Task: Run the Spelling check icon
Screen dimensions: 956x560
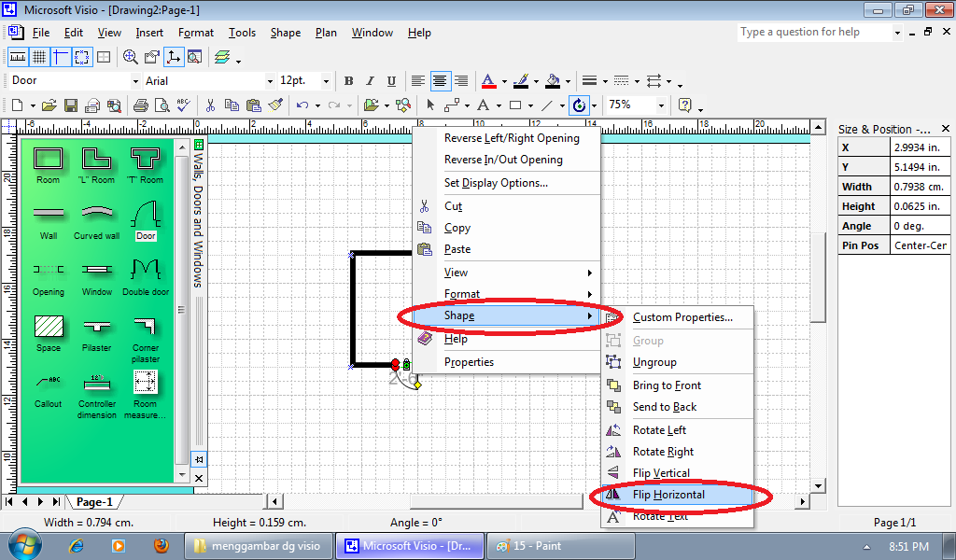Action: tap(183, 105)
